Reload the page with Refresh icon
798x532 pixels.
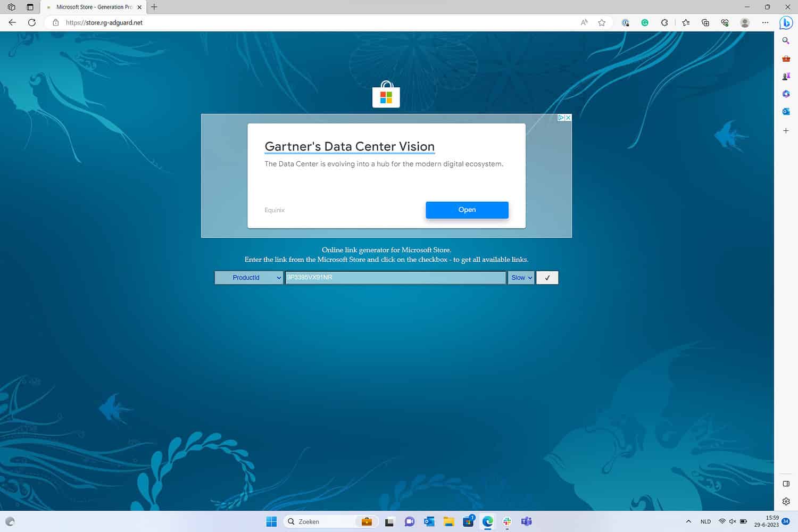[32, 22]
